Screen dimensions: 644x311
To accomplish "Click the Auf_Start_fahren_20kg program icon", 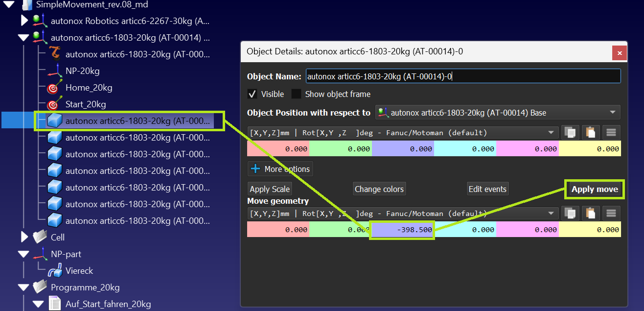I will click(54, 304).
